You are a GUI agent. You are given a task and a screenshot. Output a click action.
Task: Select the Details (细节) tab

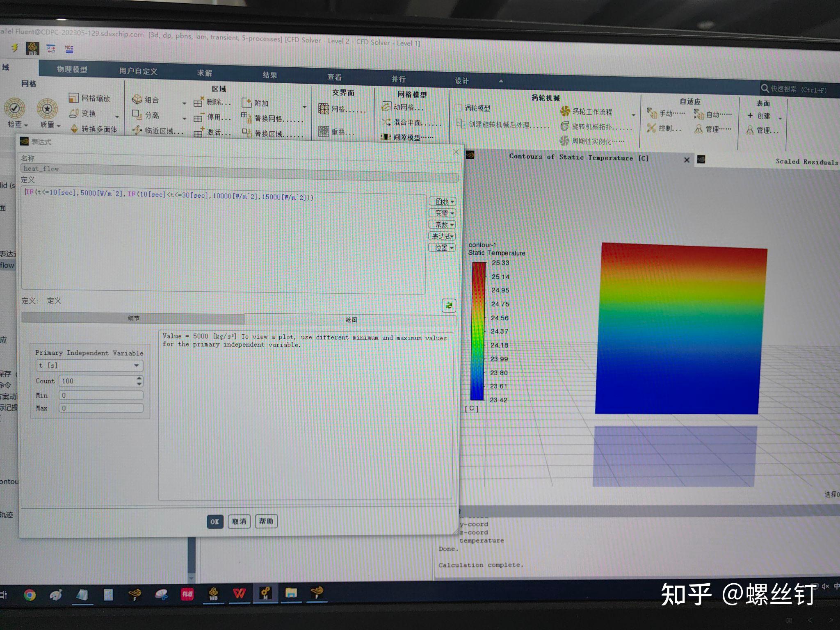(x=133, y=318)
